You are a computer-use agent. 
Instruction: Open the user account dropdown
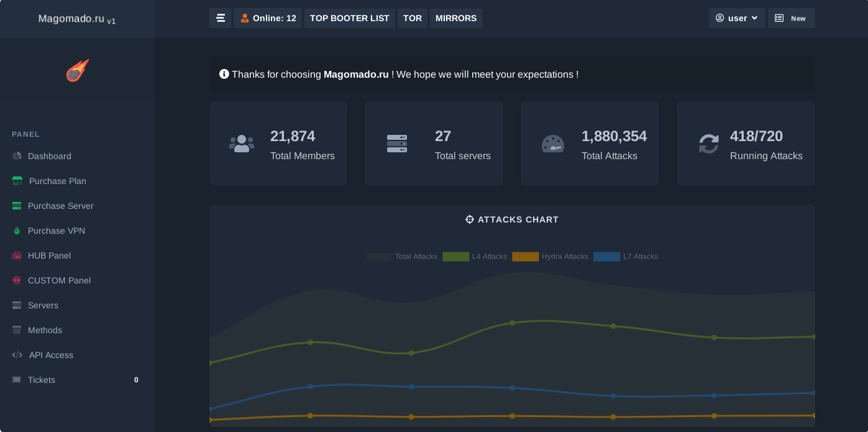737,18
